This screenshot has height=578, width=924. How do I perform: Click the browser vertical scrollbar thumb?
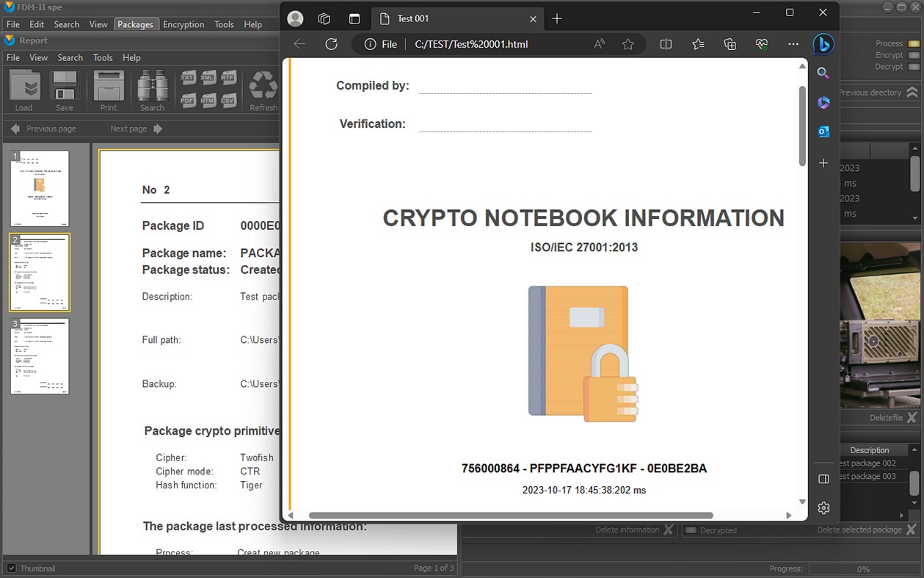tap(802, 126)
